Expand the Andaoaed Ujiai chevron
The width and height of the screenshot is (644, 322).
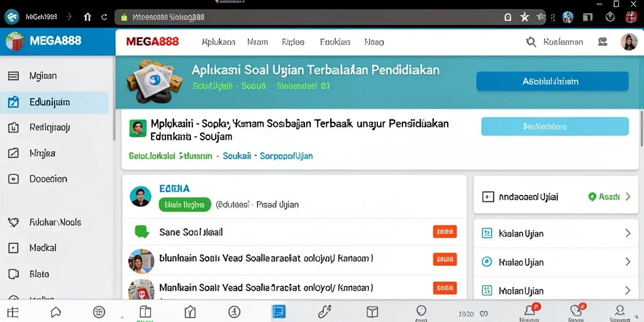[x=628, y=197]
